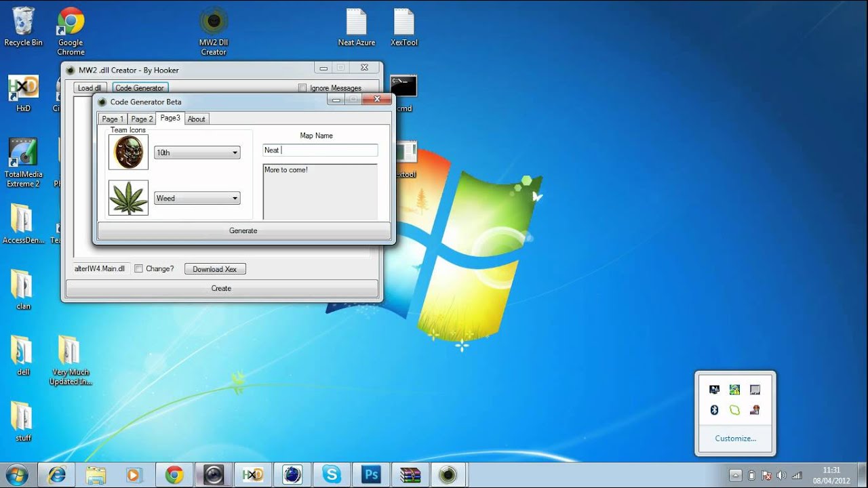868x488 pixels.
Task: Click the Download Xex button
Action: point(215,269)
